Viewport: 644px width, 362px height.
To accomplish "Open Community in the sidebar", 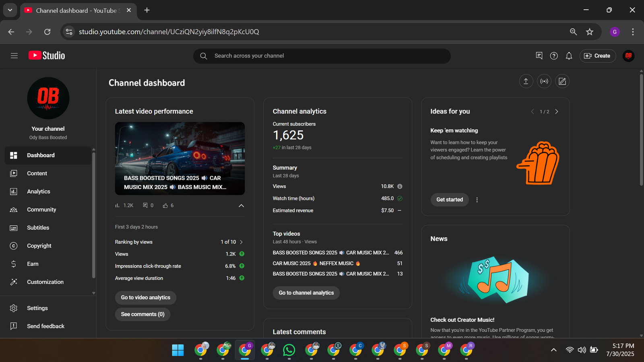I will click(x=48, y=210).
